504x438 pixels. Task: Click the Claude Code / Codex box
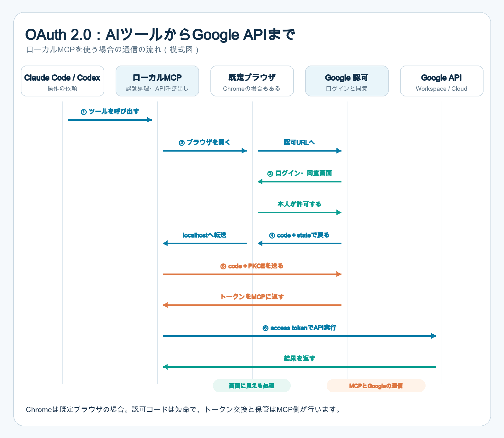pyautogui.click(x=62, y=81)
